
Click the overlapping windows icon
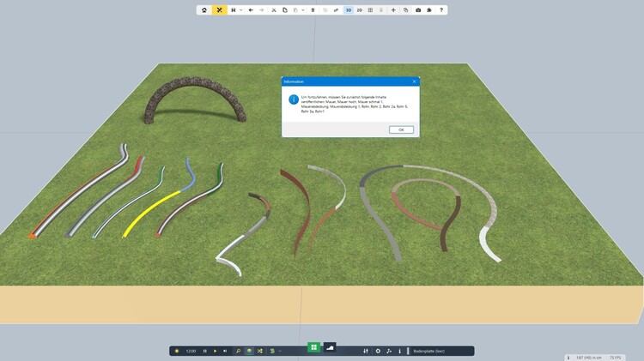[406, 9]
